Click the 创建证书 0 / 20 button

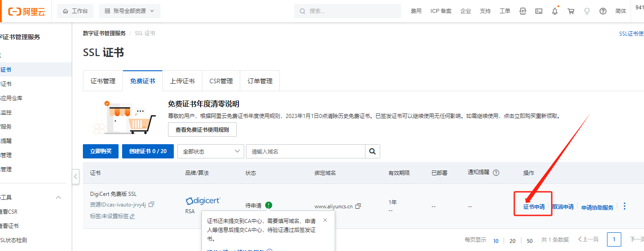(148, 151)
